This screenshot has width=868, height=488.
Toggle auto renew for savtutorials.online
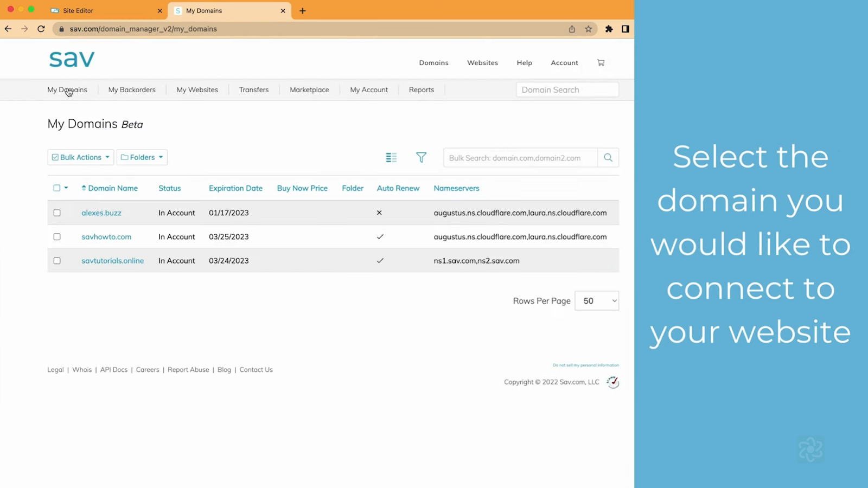(380, 261)
